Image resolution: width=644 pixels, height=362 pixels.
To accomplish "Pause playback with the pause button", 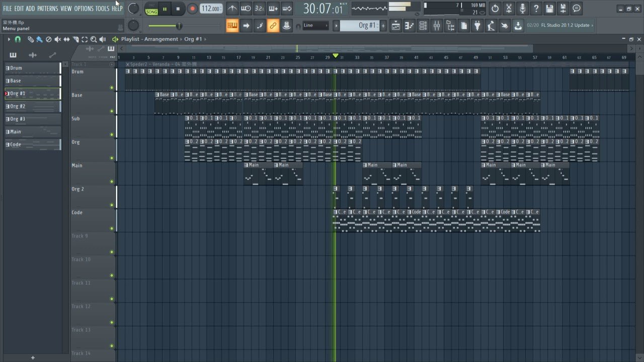I will [x=165, y=9].
